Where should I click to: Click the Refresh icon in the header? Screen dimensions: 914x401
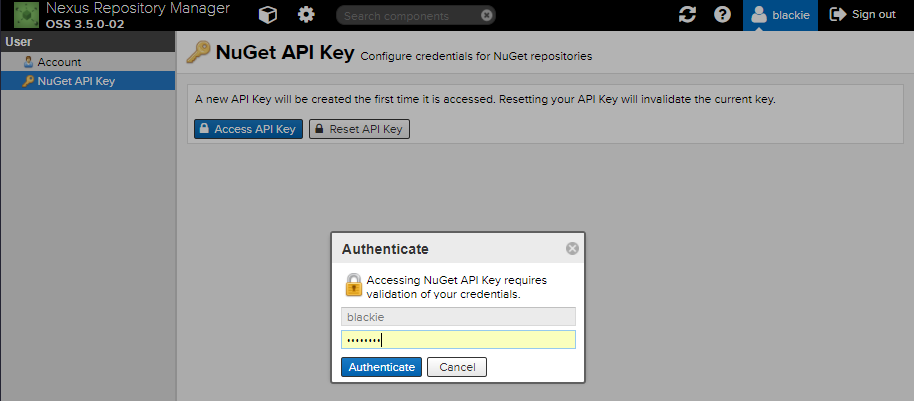coord(687,15)
